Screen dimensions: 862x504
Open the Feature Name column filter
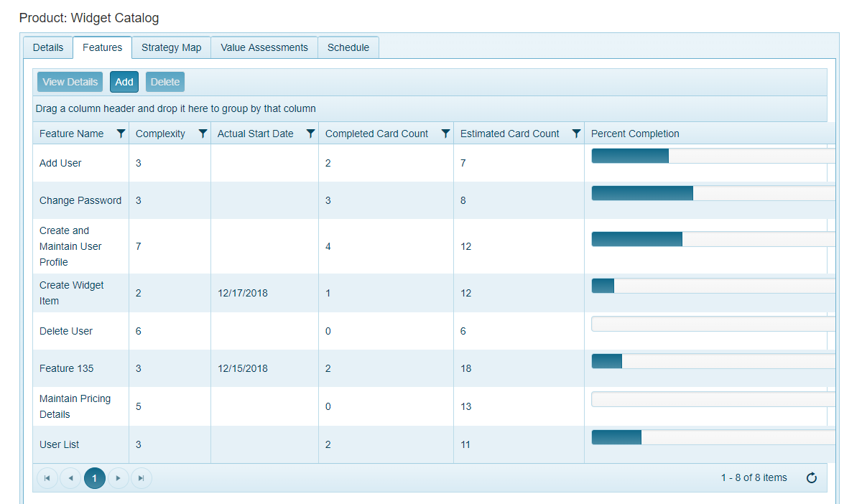tap(121, 134)
